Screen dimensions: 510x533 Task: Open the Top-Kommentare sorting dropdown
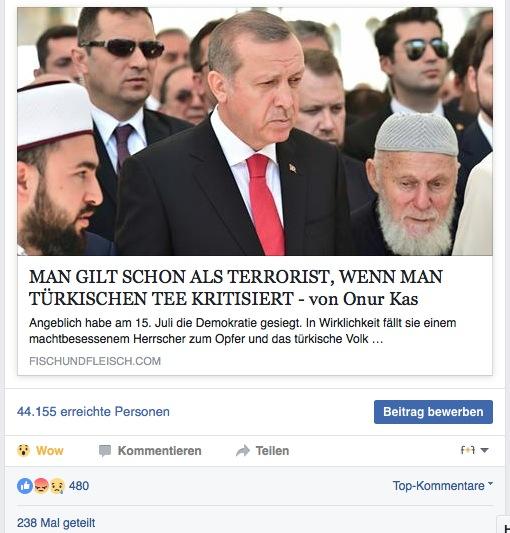pyautogui.click(x=443, y=486)
